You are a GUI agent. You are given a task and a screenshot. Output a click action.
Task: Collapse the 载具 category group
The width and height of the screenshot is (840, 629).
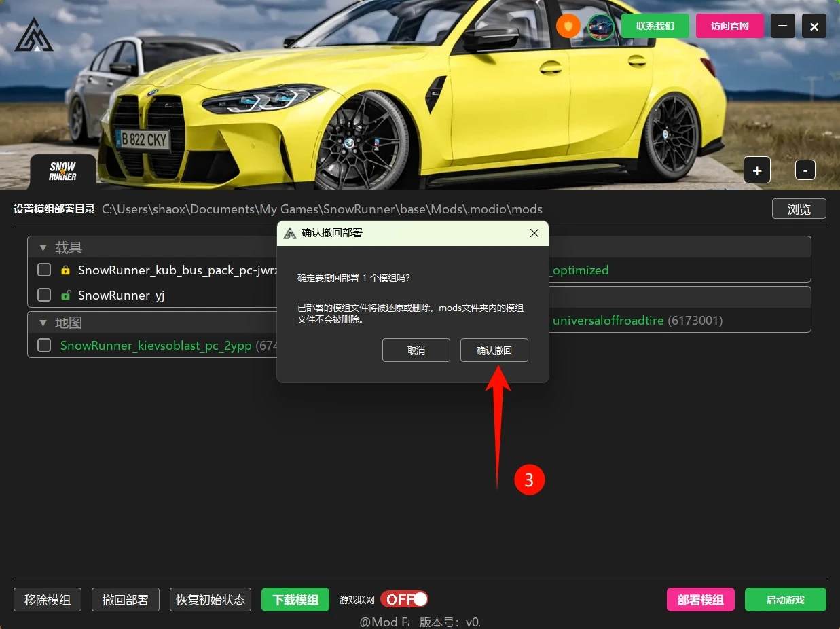pyautogui.click(x=43, y=248)
